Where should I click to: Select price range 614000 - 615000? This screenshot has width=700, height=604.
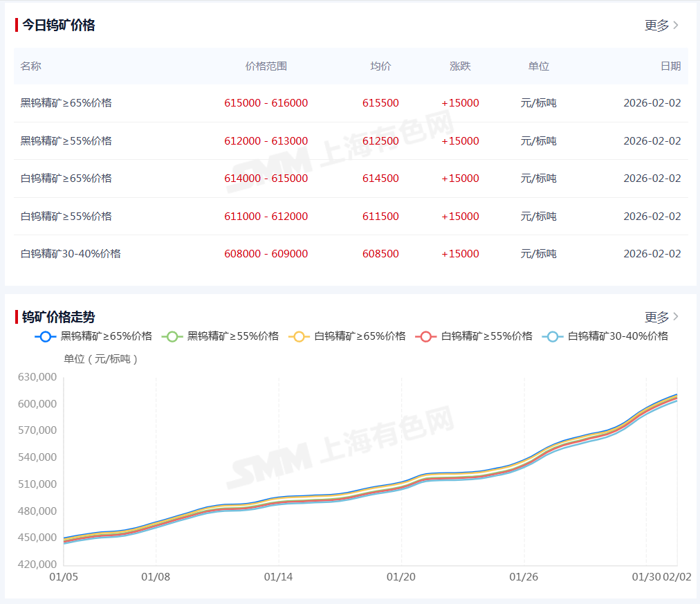pos(266,179)
